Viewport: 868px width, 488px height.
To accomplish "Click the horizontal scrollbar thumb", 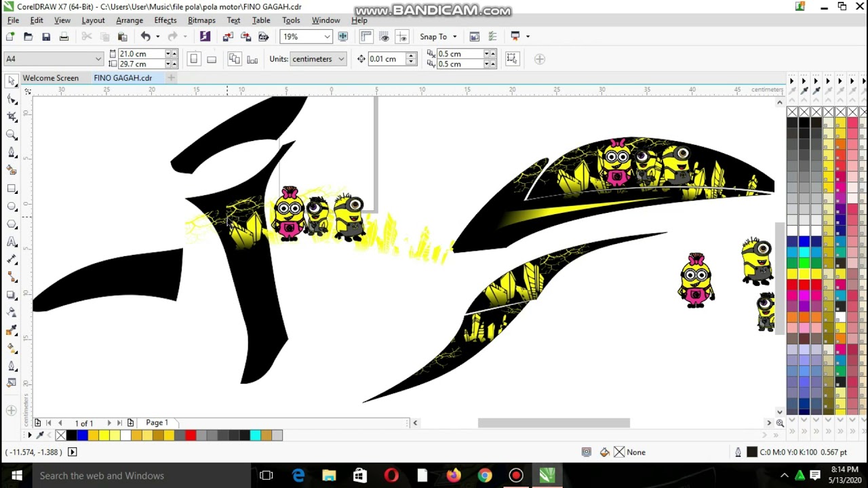I will (x=553, y=423).
